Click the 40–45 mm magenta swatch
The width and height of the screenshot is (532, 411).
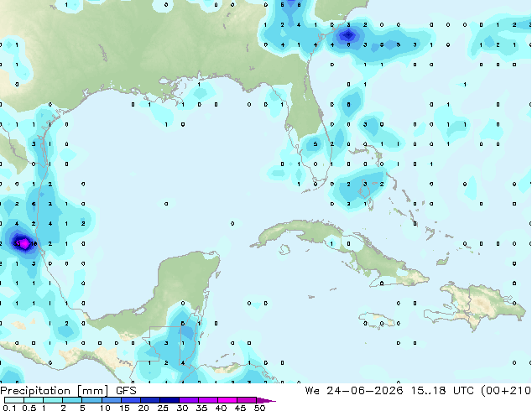[227, 400]
